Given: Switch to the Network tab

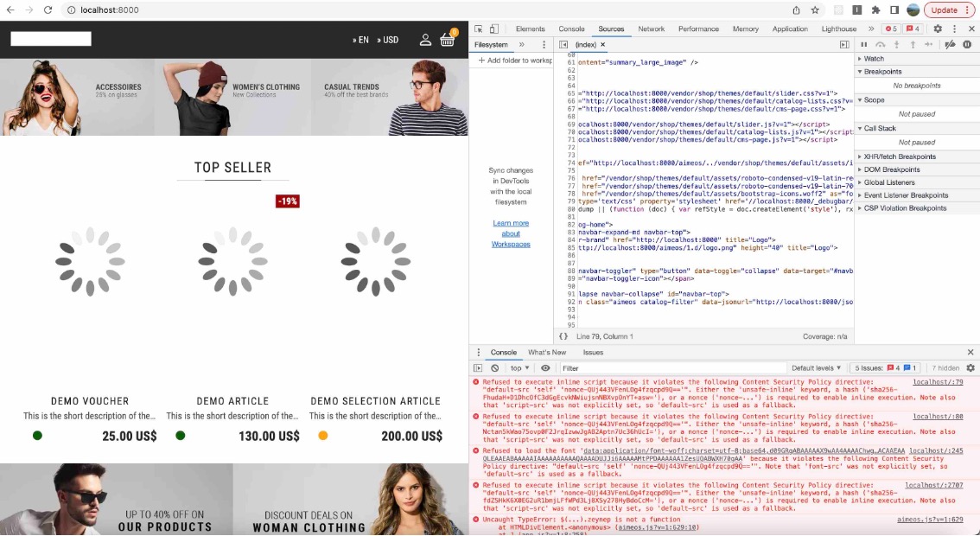Looking at the screenshot, I should (652, 29).
